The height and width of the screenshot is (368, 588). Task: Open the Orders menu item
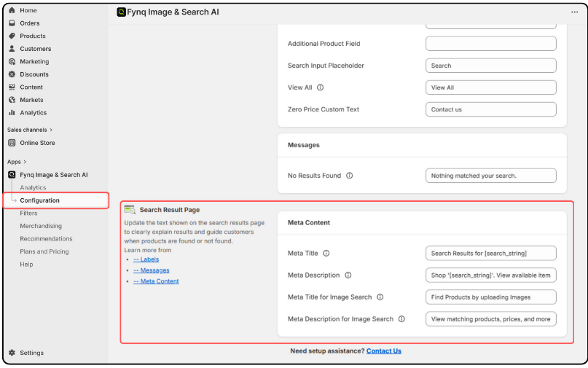(30, 23)
